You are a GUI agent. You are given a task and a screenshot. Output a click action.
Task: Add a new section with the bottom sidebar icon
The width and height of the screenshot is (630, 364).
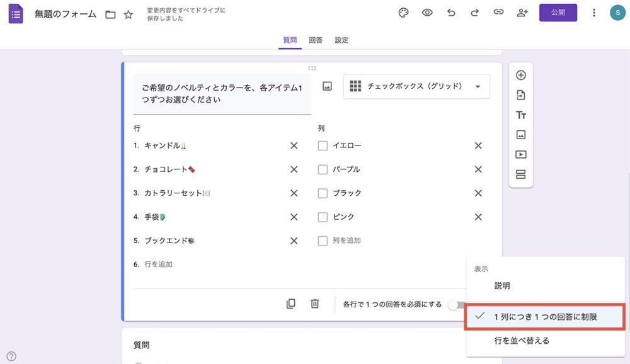[x=520, y=174]
